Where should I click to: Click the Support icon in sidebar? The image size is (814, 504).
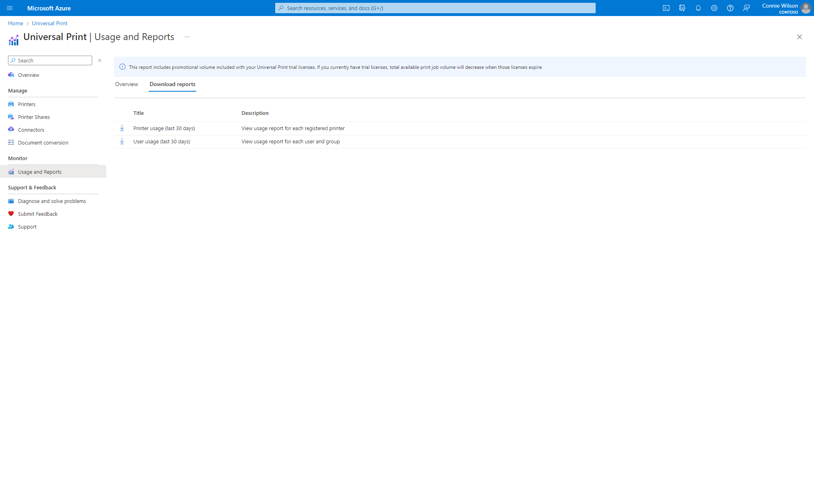[12, 226]
